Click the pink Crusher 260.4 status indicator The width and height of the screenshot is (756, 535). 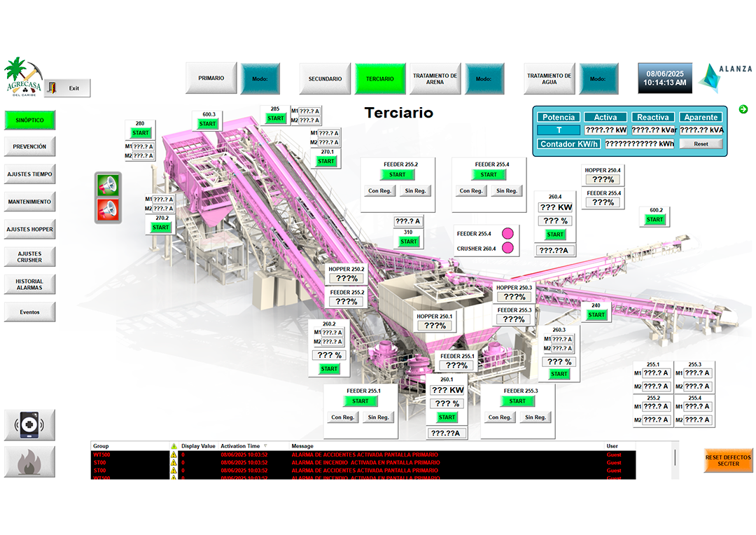507,247
